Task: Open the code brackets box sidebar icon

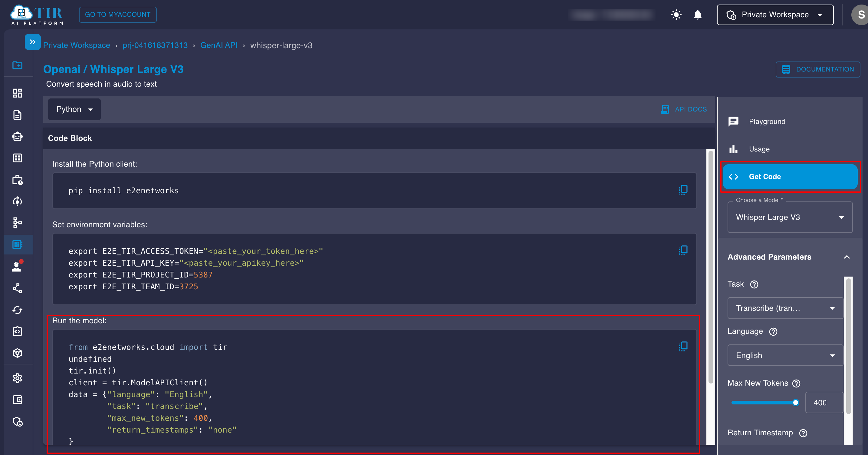Action: pos(17,331)
